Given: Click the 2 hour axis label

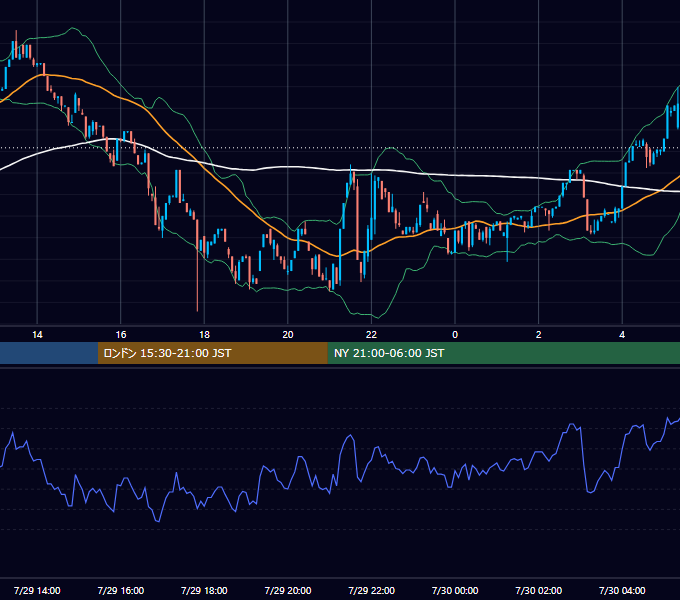Looking at the screenshot, I should point(539,335).
